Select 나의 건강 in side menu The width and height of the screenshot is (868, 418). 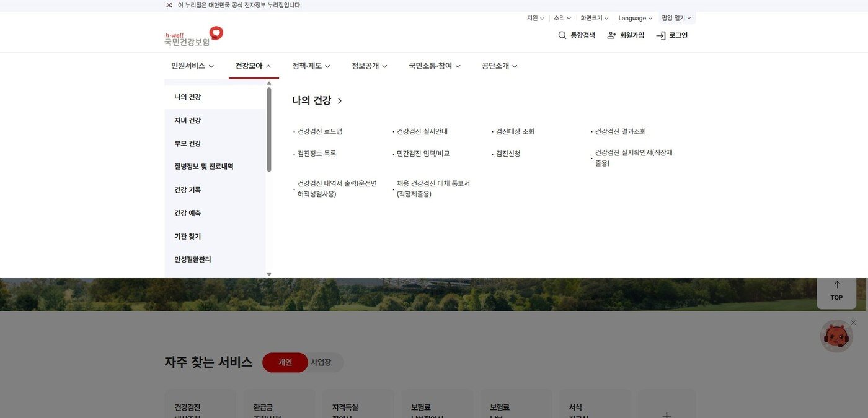click(215, 97)
